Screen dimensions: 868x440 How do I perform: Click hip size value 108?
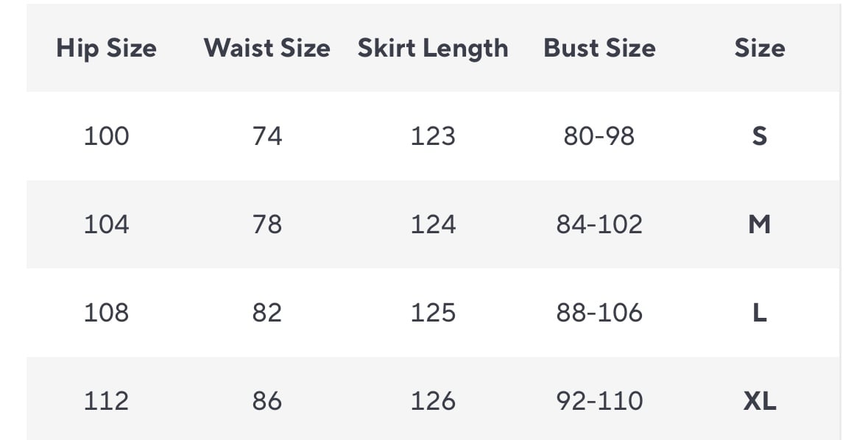(106, 313)
